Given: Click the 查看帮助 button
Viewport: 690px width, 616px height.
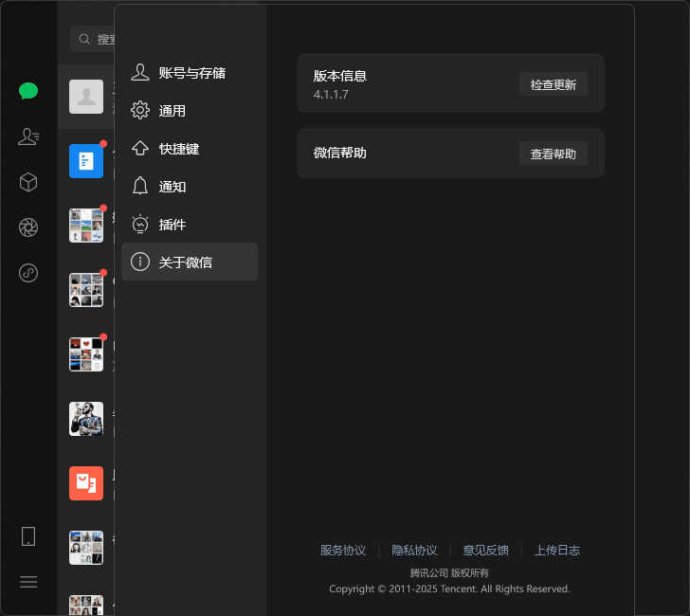Looking at the screenshot, I should [x=553, y=154].
